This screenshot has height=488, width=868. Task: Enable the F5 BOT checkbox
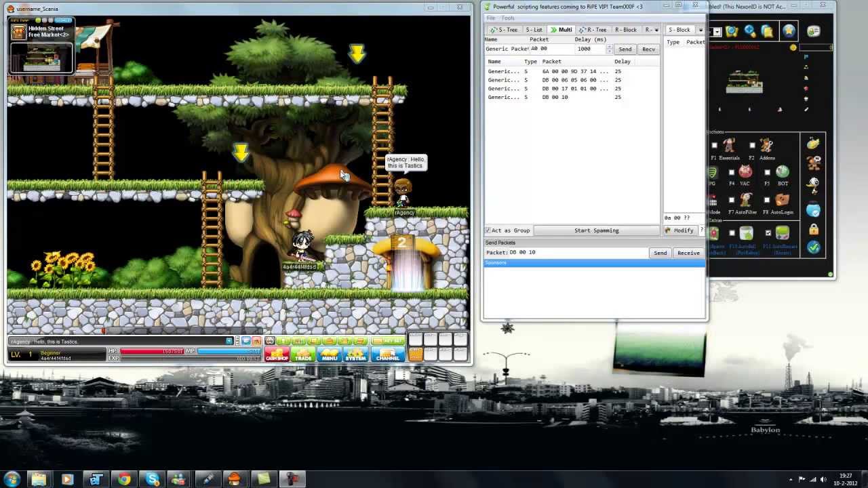point(767,172)
